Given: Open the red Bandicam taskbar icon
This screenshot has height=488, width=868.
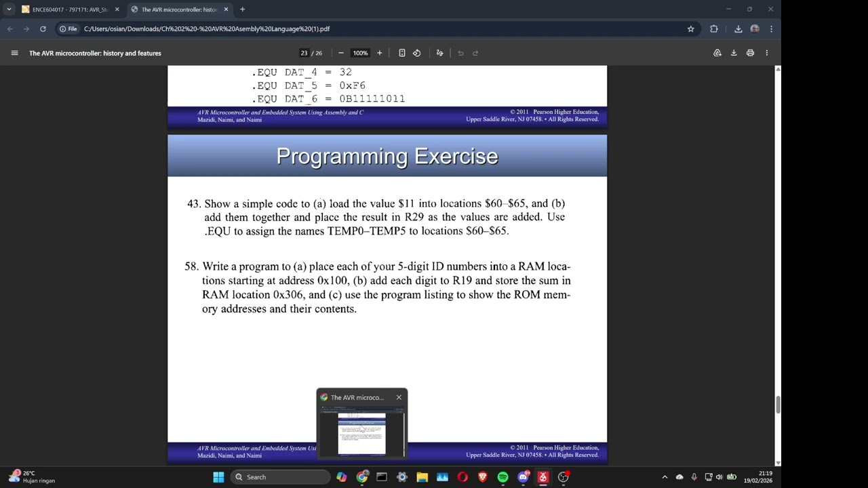Looking at the screenshot, I should [543, 477].
